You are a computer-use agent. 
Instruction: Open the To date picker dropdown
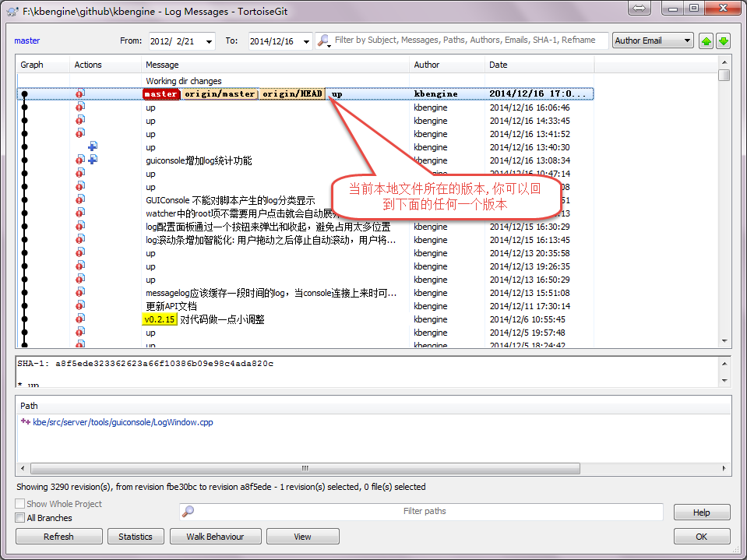pyautogui.click(x=306, y=41)
